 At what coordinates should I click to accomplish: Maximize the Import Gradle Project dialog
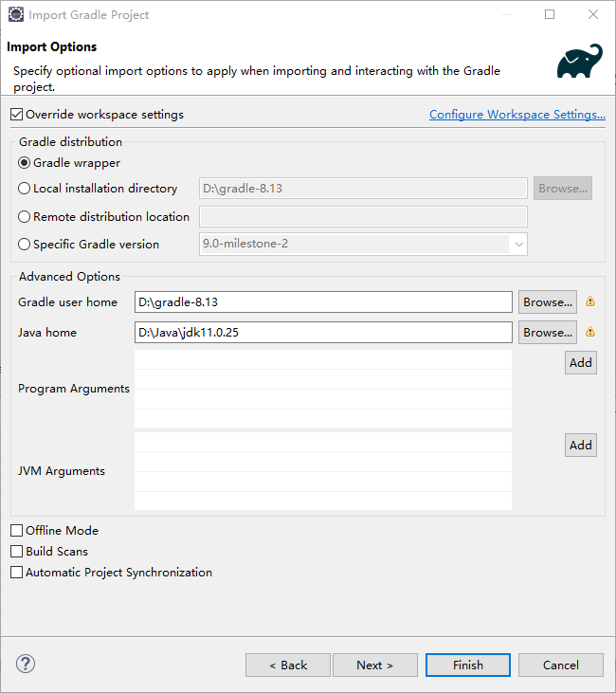point(550,14)
